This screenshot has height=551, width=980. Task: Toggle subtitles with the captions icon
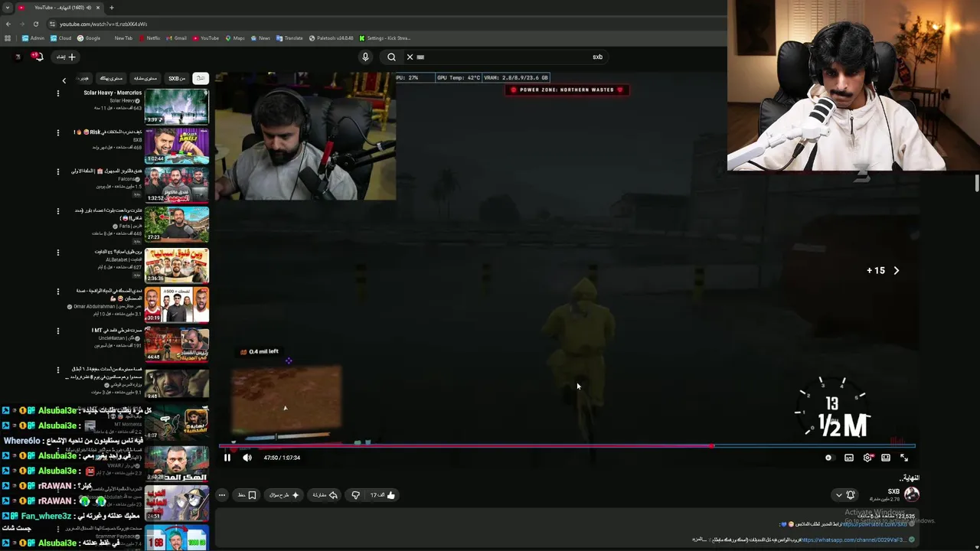point(849,458)
